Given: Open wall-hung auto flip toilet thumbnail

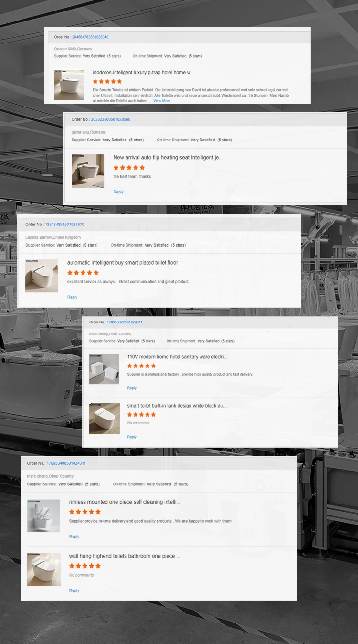Looking at the screenshot, I should point(88,171).
